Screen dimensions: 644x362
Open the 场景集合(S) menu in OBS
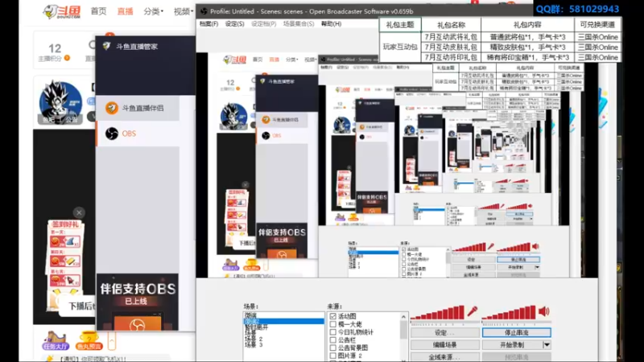click(x=299, y=24)
